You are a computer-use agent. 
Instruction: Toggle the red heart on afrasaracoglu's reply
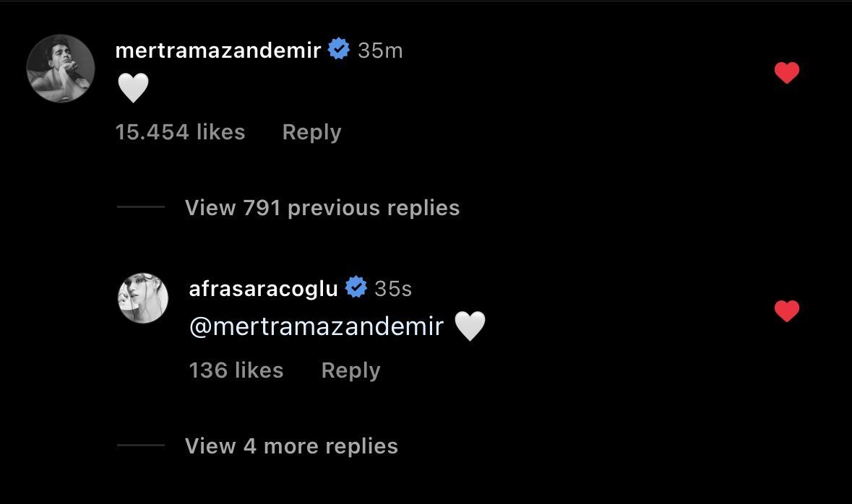click(x=786, y=311)
